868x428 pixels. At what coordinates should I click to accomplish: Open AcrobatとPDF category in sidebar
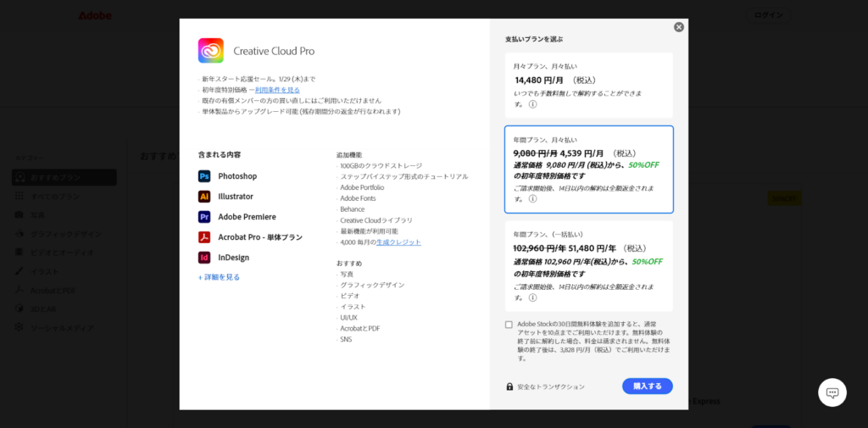(x=53, y=290)
